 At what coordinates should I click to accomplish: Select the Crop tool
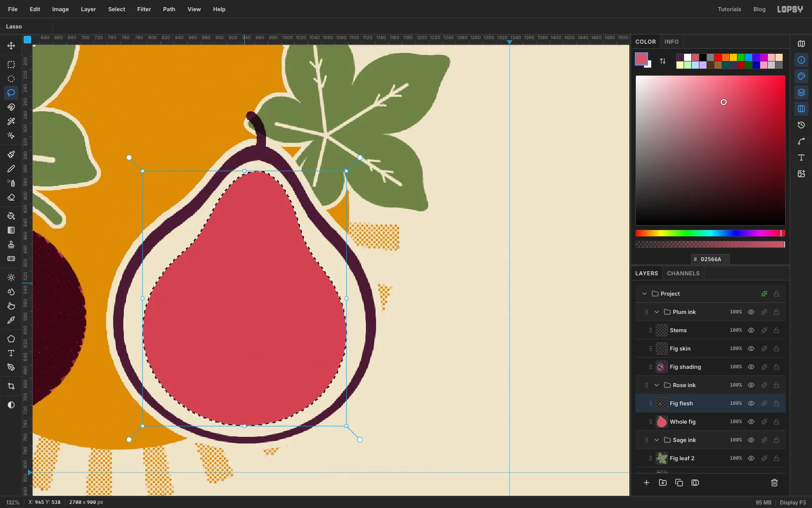(x=11, y=386)
